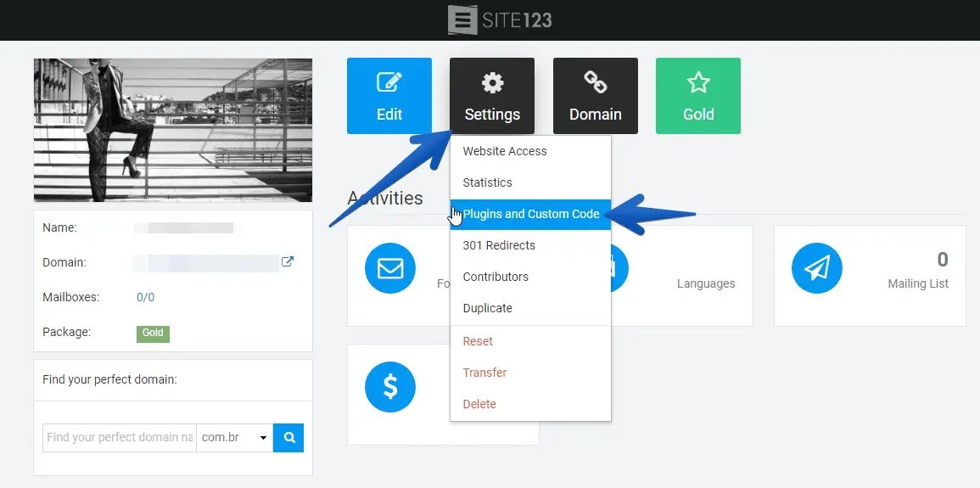Choose Contributors in the dropdown menu

tap(496, 277)
